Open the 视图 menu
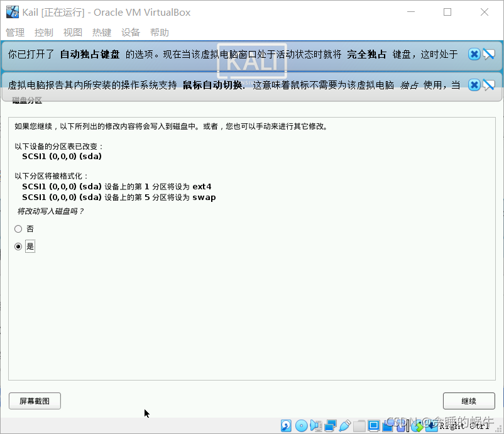 pos(73,32)
